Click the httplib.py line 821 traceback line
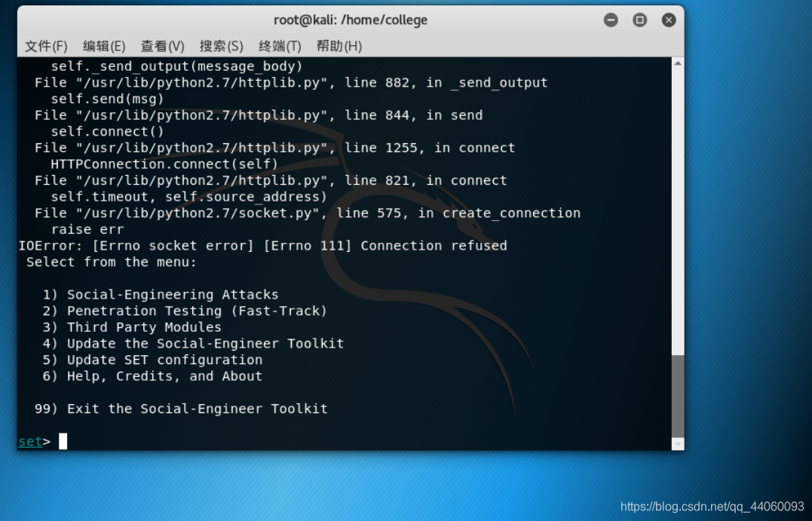The height and width of the screenshot is (521, 812). [x=271, y=180]
